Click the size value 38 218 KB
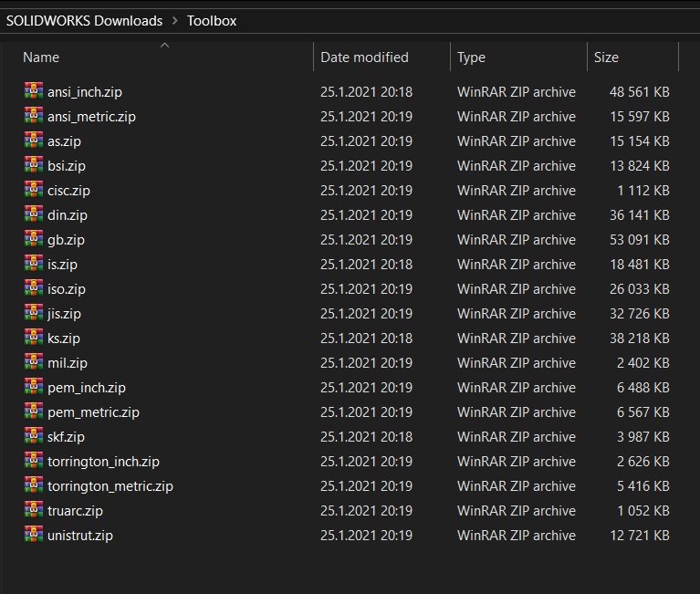This screenshot has width=700, height=594. 639,339
